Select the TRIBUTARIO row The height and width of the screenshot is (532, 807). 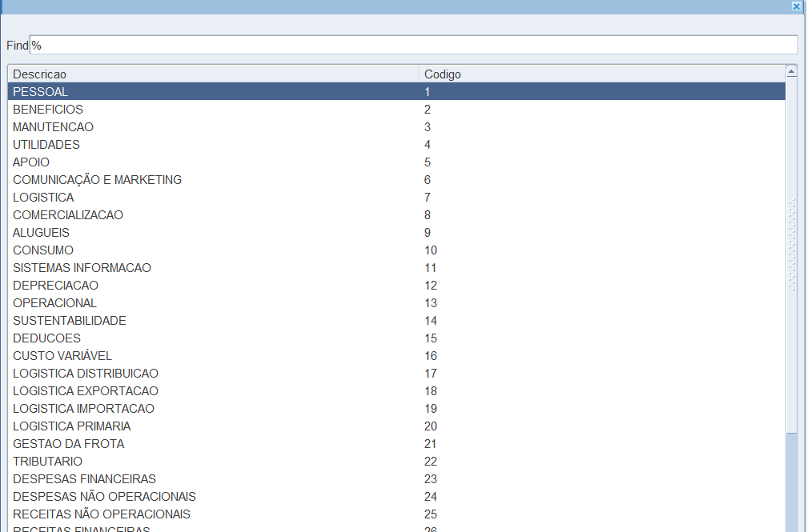pos(396,461)
